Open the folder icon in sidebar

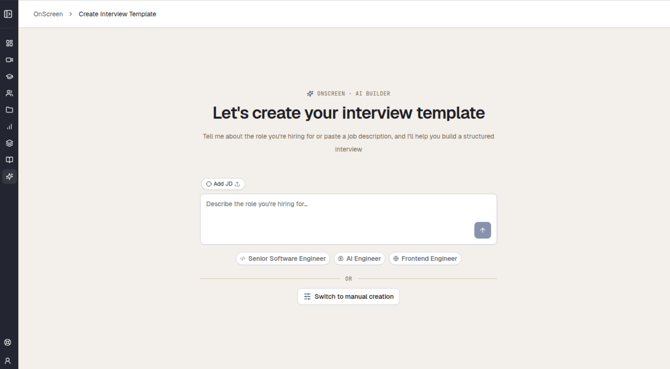[x=9, y=110]
